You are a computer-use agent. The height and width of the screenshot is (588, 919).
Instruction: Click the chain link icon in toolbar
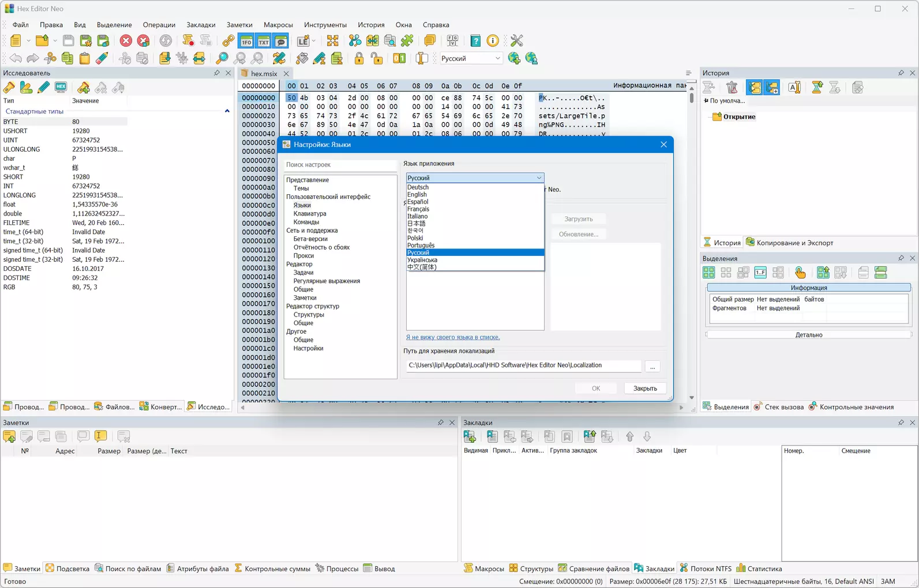point(228,40)
